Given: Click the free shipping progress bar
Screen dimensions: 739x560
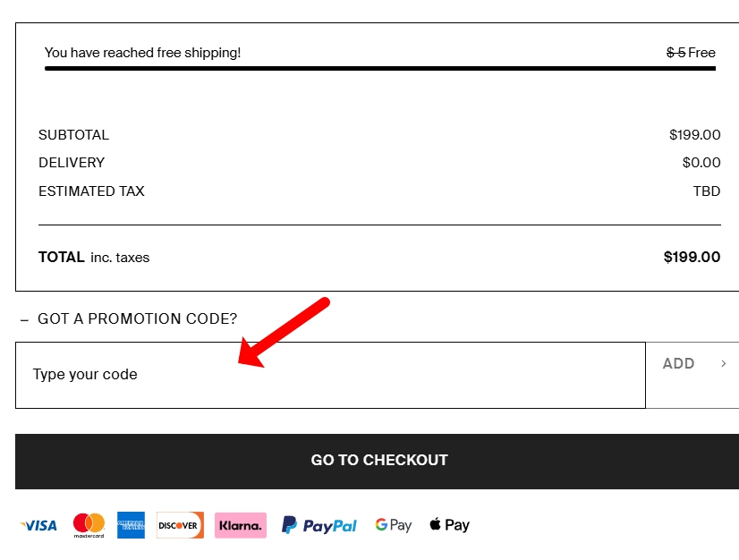Looking at the screenshot, I should [x=379, y=68].
